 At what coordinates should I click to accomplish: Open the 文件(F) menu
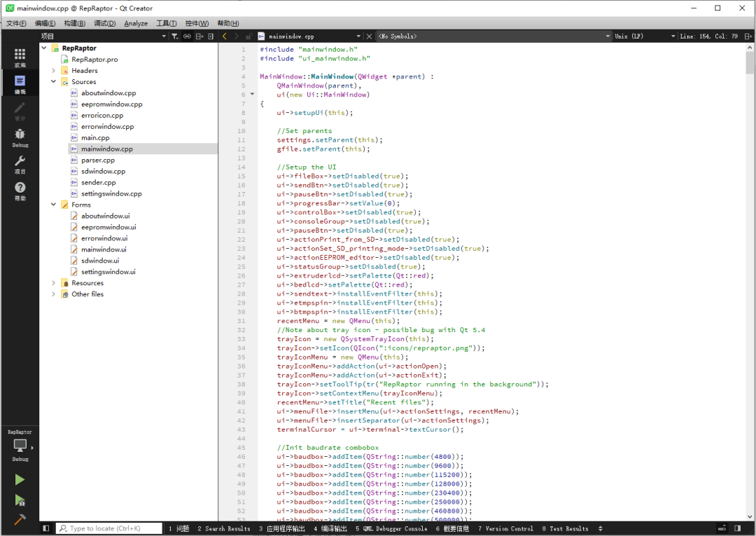click(x=16, y=23)
